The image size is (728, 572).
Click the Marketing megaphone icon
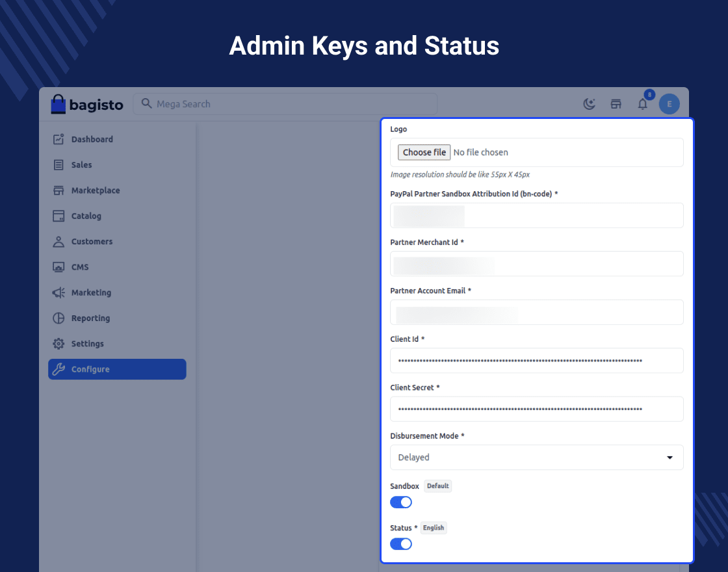click(58, 292)
